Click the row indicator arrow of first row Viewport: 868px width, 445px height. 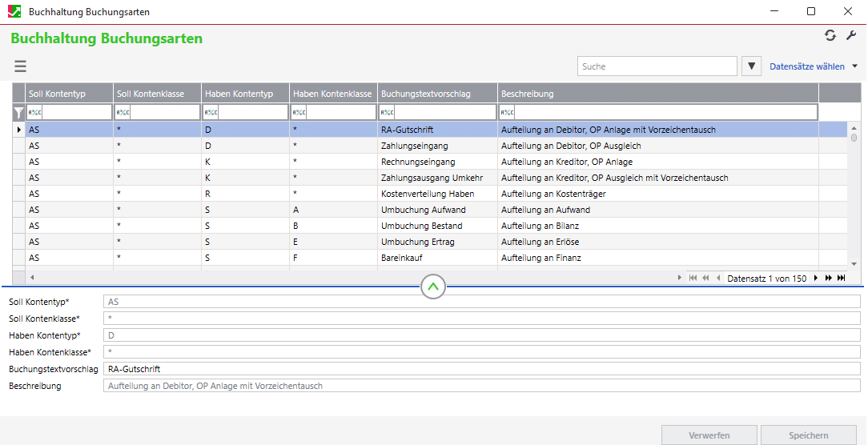coord(19,130)
